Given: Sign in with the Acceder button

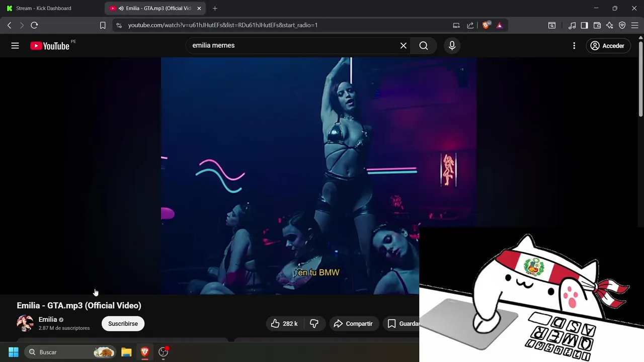Looking at the screenshot, I should (x=608, y=46).
